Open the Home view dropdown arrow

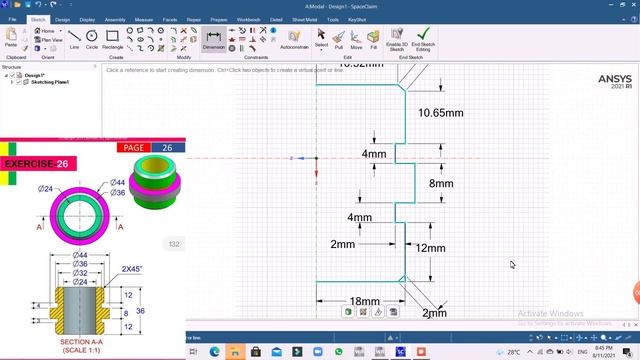61,31
